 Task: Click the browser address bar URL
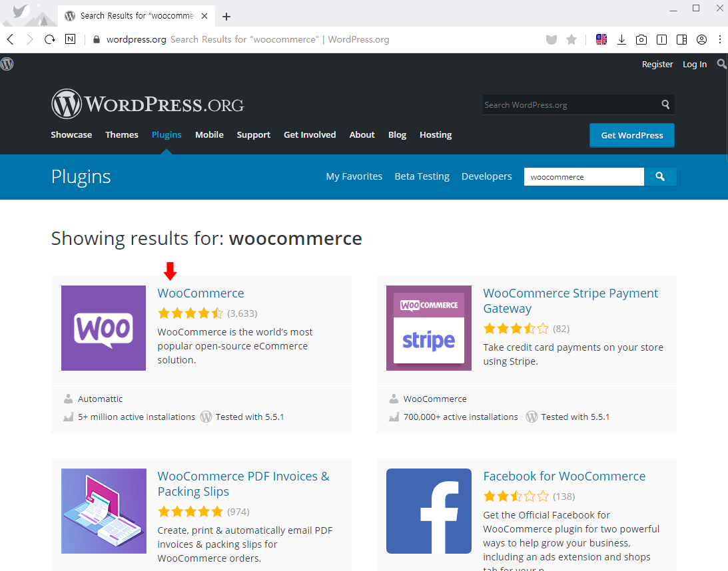[x=136, y=40]
